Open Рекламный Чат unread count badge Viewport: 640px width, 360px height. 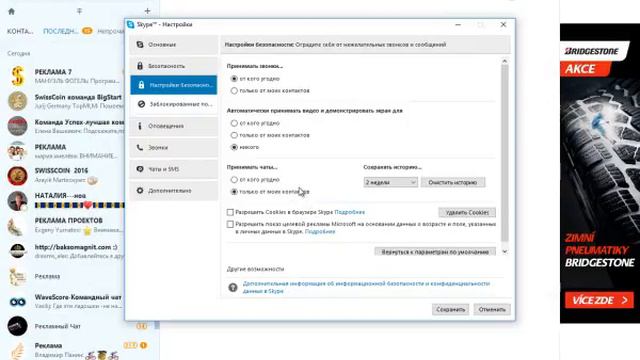pos(141,326)
